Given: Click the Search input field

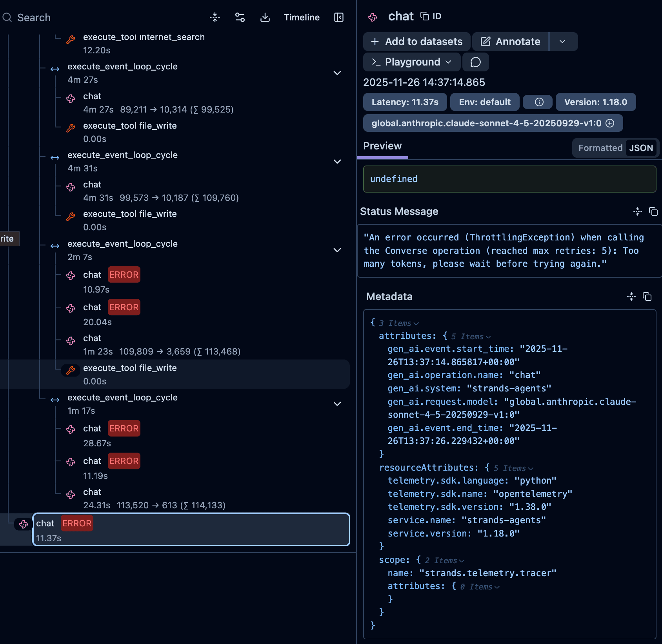Looking at the screenshot, I should 33,17.
